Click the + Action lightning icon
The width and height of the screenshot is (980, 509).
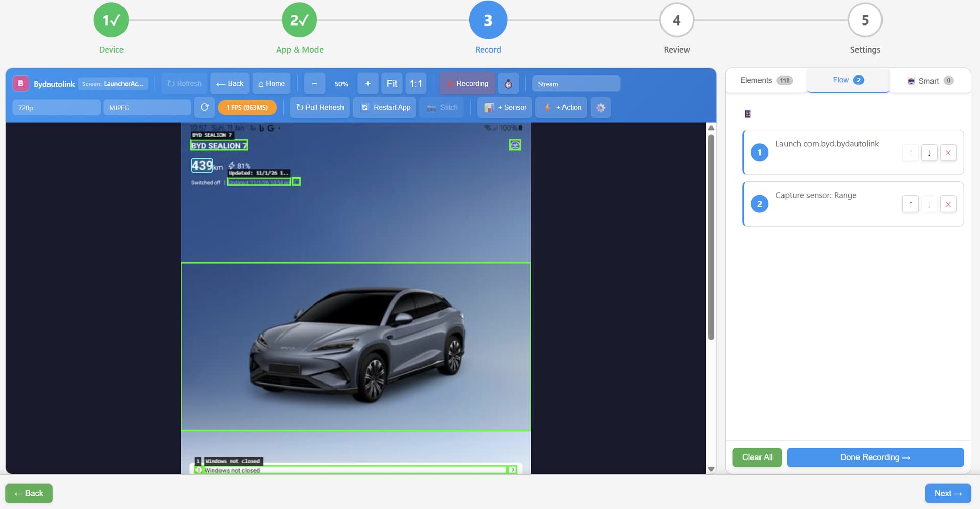tap(547, 108)
